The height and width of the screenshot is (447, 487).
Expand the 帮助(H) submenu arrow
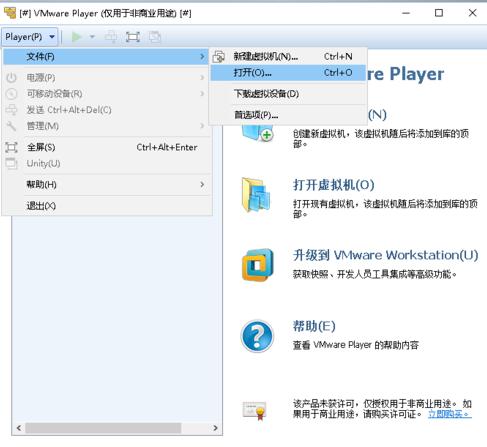[202, 184]
